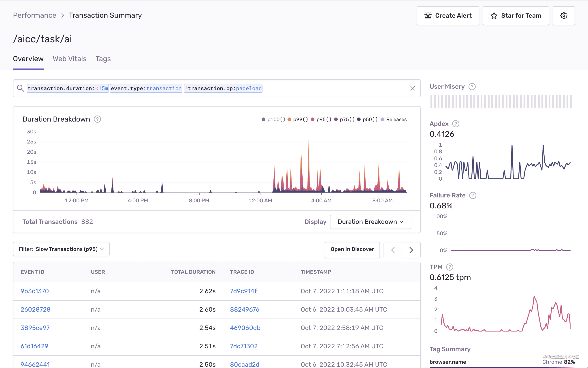This screenshot has height=368, width=588.
Task: Open event 26028728
Action: coord(36,309)
